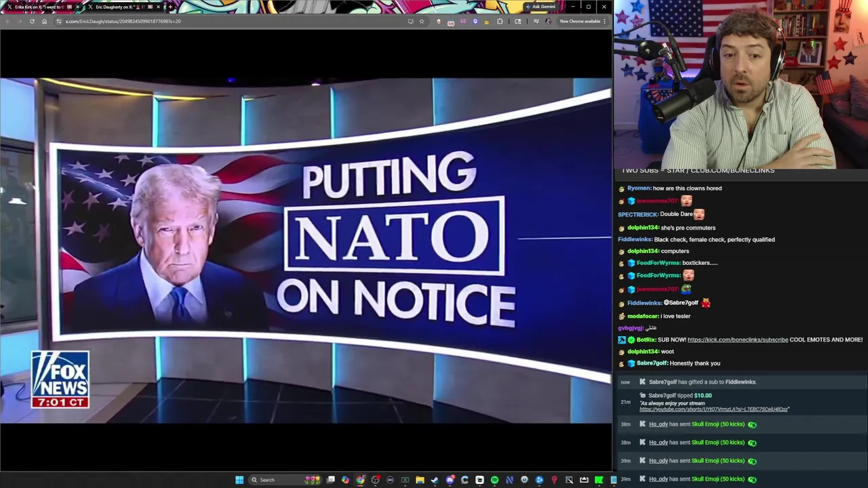Close the Eric Daugherty on X tab
The width and height of the screenshot is (868, 488).
click(158, 7)
